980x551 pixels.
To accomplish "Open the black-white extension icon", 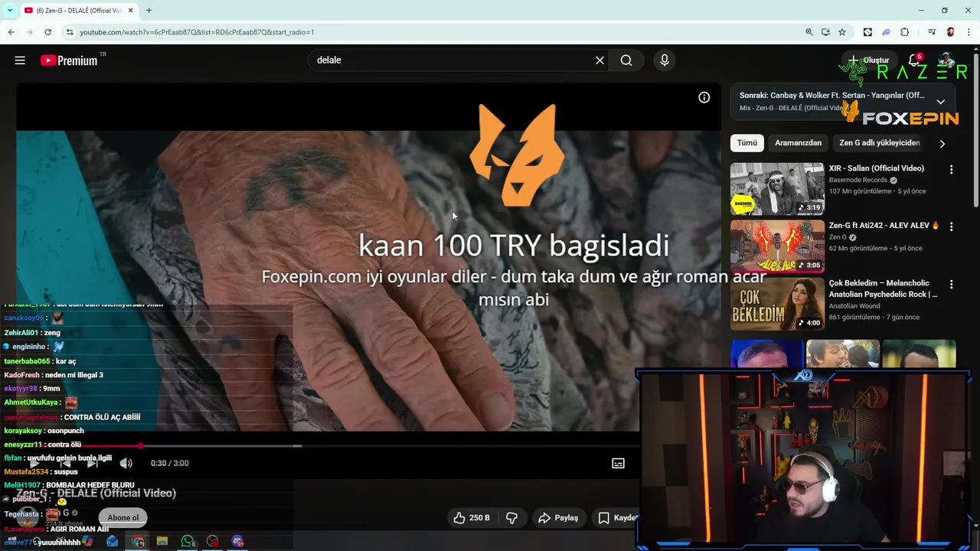I will (867, 32).
